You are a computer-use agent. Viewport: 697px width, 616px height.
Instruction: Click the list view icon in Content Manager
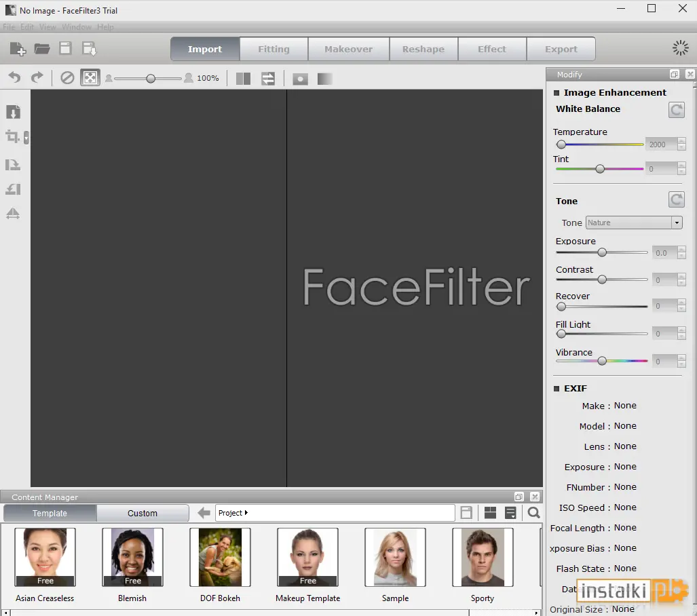pyautogui.click(x=511, y=513)
